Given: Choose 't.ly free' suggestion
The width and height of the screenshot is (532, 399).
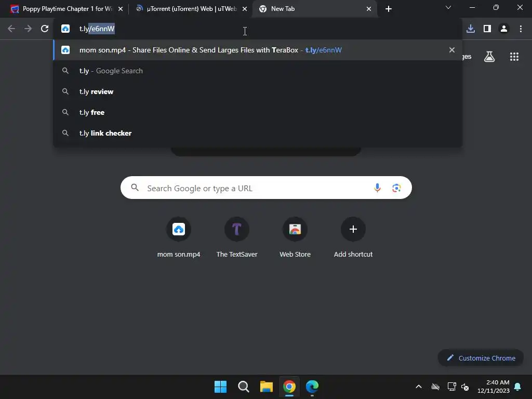Looking at the screenshot, I should coord(258,112).
